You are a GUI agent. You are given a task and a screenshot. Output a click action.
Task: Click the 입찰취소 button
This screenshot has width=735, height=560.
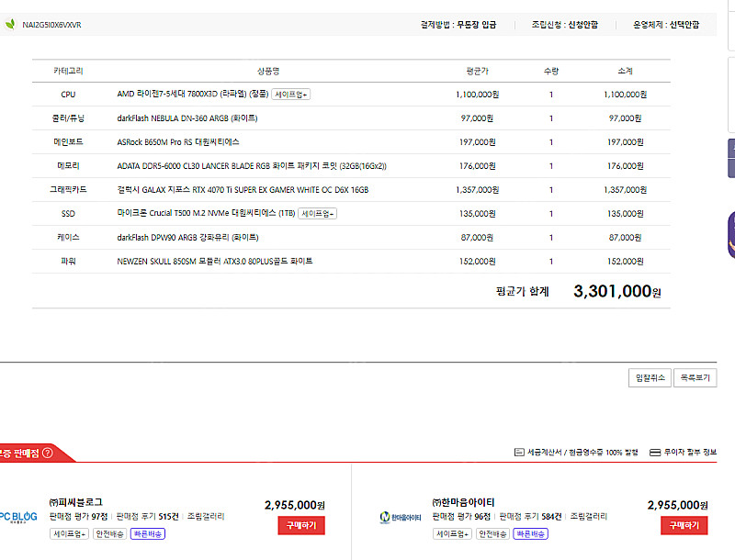point(650,378)
